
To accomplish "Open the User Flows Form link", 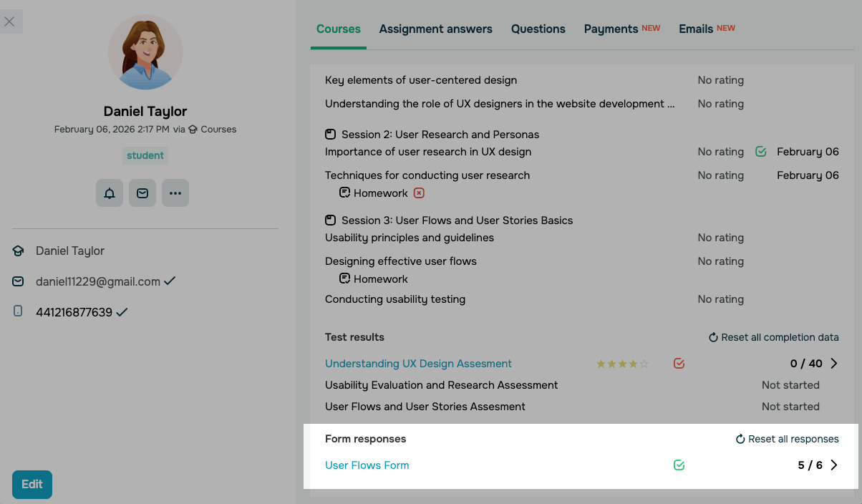I will point(367,465).
